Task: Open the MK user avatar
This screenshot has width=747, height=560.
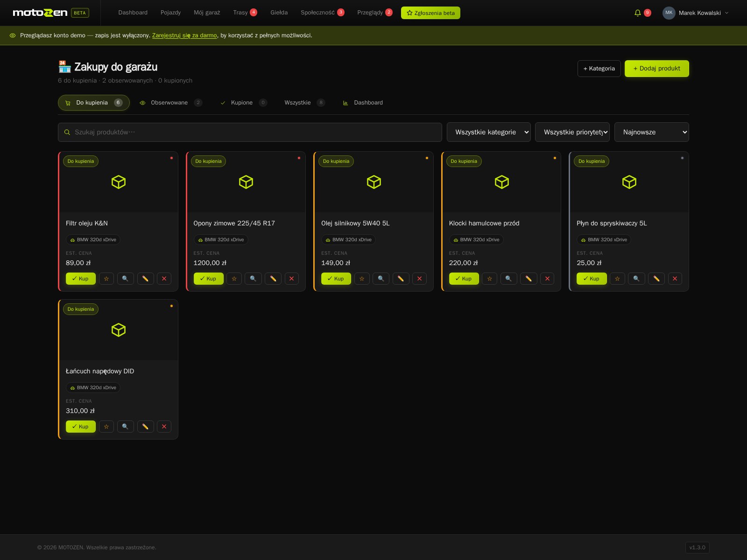Action: 669,13
